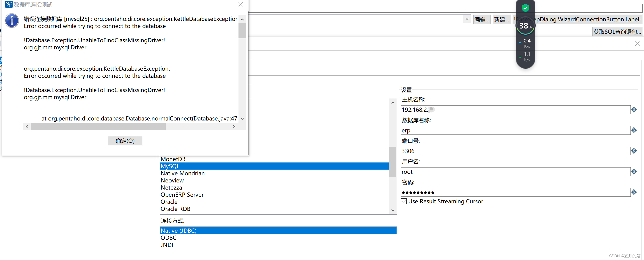The height and width of the screenshot is (260, 644).
Task: Click scroll-down arrow of database type list
Action: click(392, 210)
